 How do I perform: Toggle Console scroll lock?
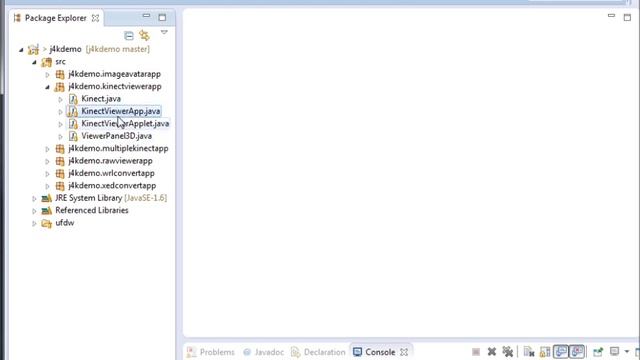tap(545, 352)
